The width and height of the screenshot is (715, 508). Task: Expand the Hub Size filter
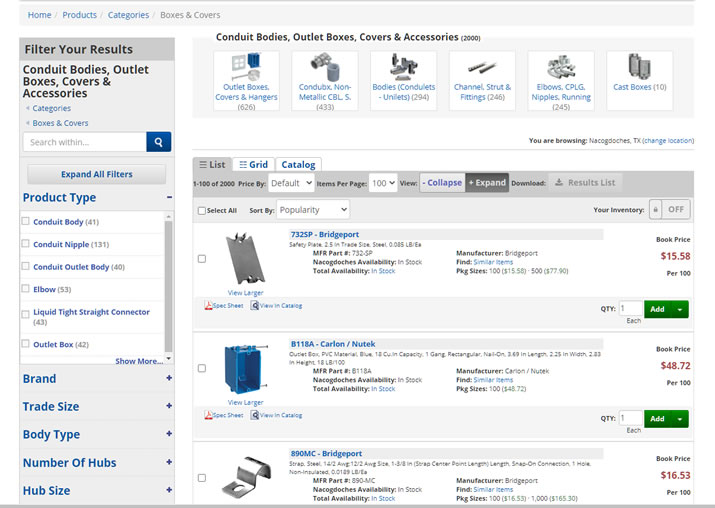point(169,490)
